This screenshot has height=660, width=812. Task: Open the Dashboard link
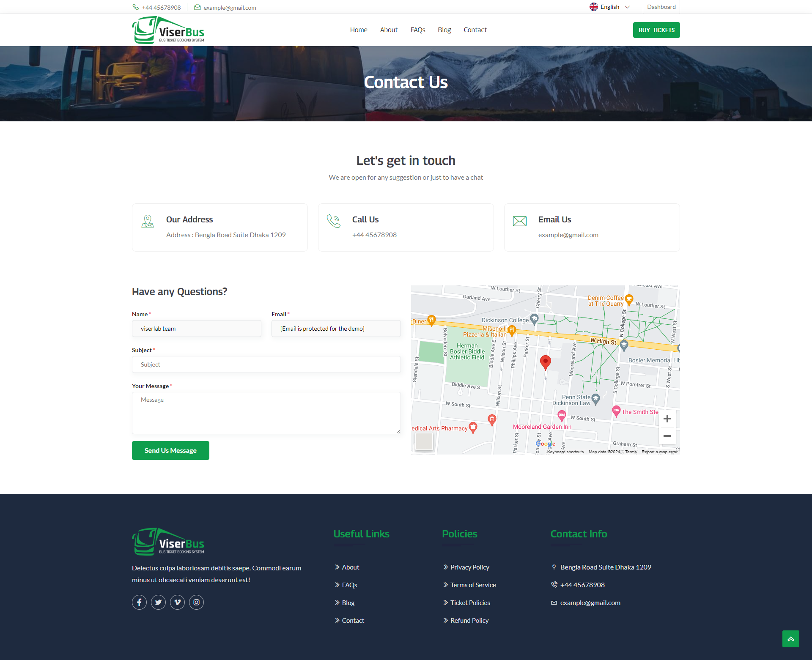[x=661, y=6]
